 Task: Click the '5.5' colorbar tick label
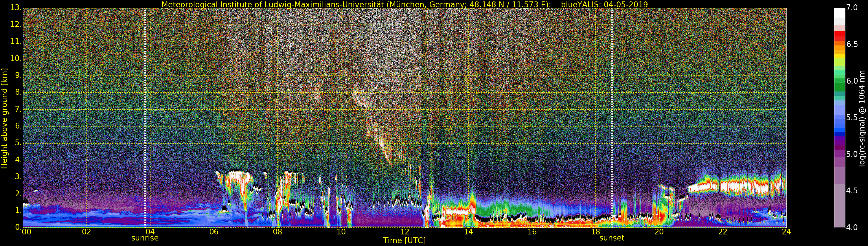pos(852,118)
